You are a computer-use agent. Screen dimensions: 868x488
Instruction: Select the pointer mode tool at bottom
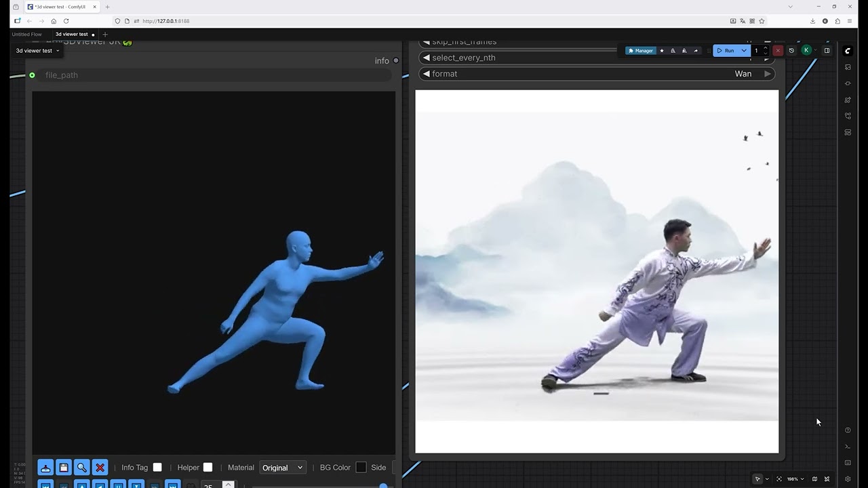click(758, 479)
